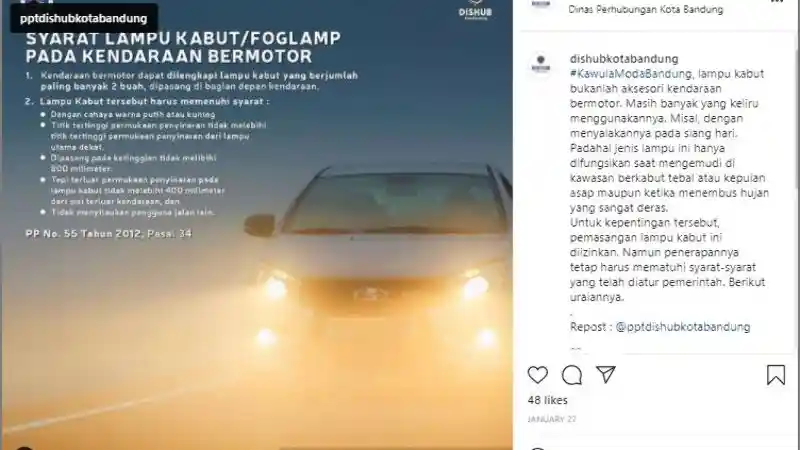This screenshot has height=450, width=800.
Task: Save the post with the bookmark icon
Action: (776, 375)
